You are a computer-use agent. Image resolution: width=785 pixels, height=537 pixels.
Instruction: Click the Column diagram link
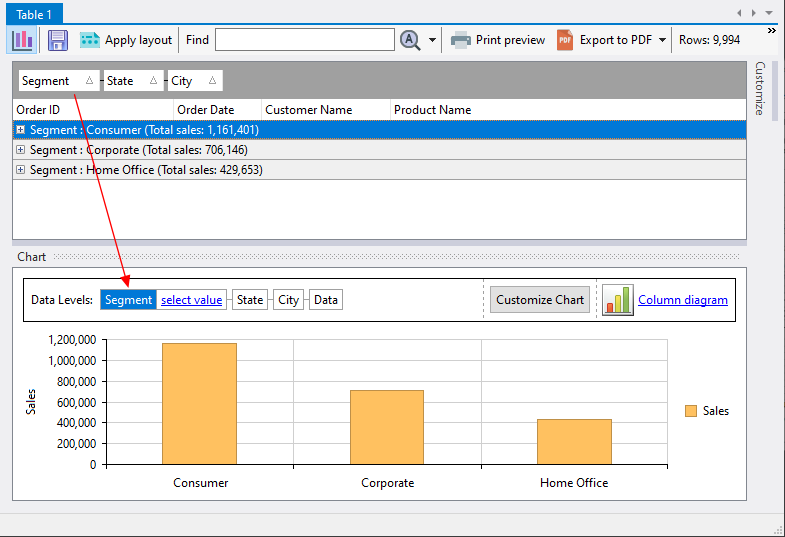coord(683,300)
